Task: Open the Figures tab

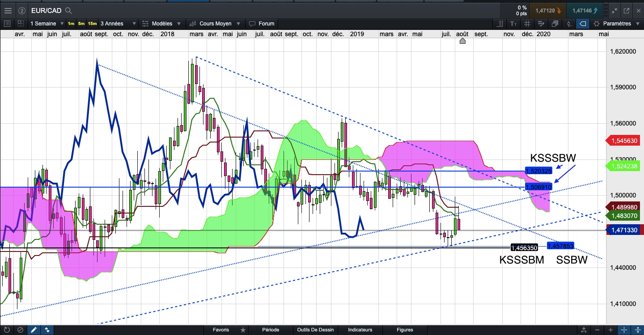Action: coord(405,330)
